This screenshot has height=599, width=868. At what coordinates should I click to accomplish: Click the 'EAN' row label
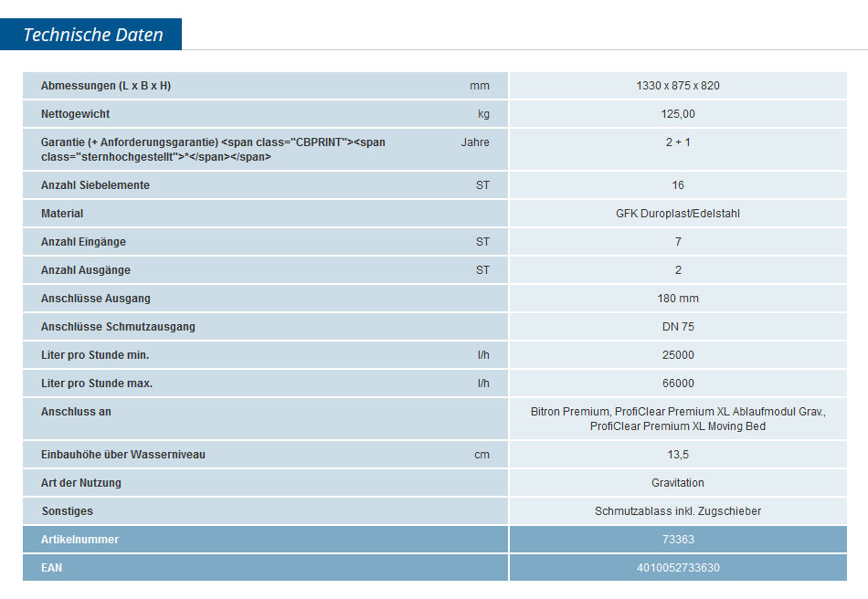[51, 567]
